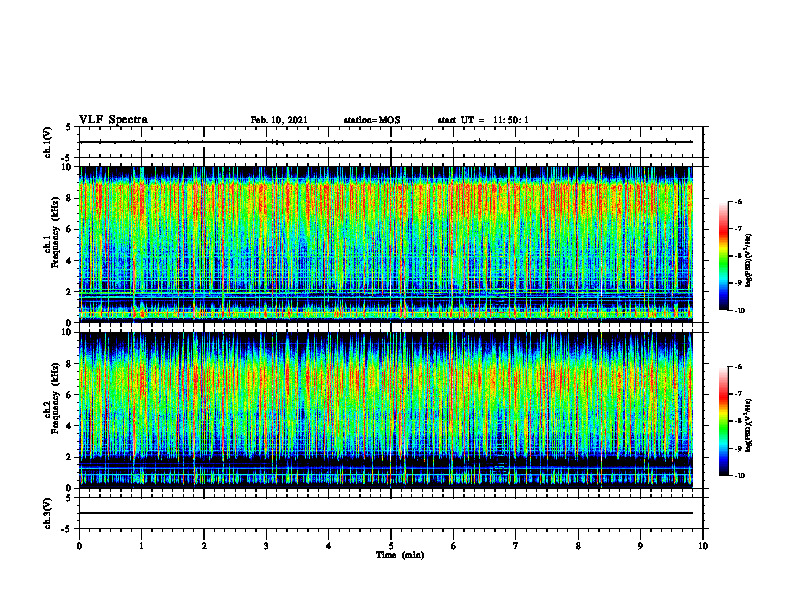
Task: Click time axis tick label 8
Action: 578,546
